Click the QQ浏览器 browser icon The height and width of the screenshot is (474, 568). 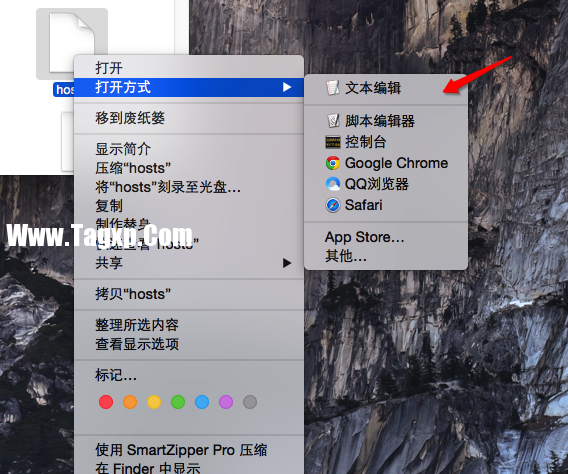[333, 184]
